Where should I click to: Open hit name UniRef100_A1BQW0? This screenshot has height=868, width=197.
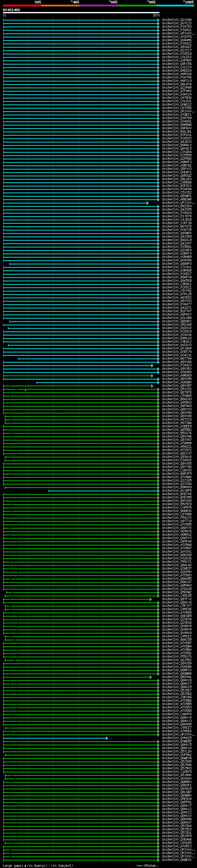[x=177, y=382]
